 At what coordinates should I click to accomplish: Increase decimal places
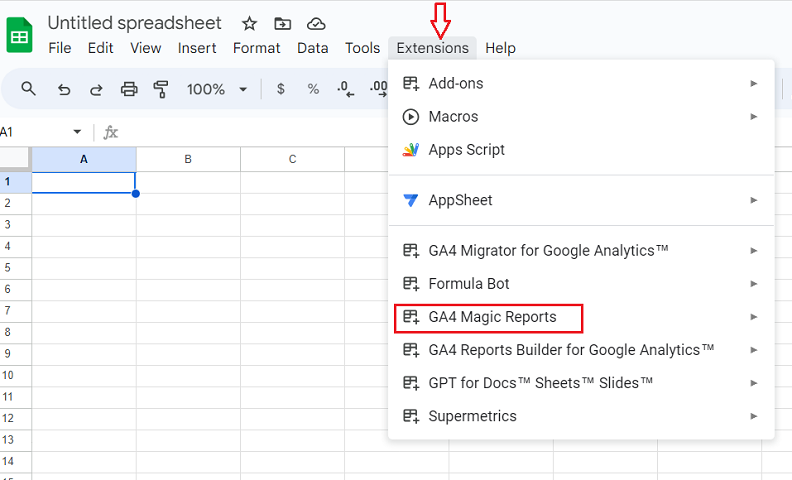coord(378,89)
